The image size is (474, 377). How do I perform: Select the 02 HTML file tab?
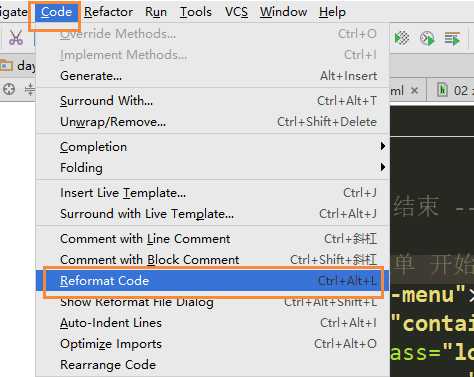pyautogui.click(x=455, y=90)
